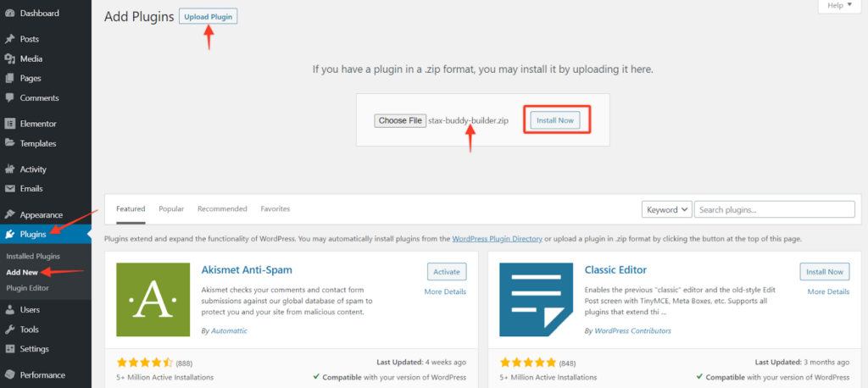Expand the Help dropdown tab
868x388 pixels.
pyautogui.click(x=840, y=6)
